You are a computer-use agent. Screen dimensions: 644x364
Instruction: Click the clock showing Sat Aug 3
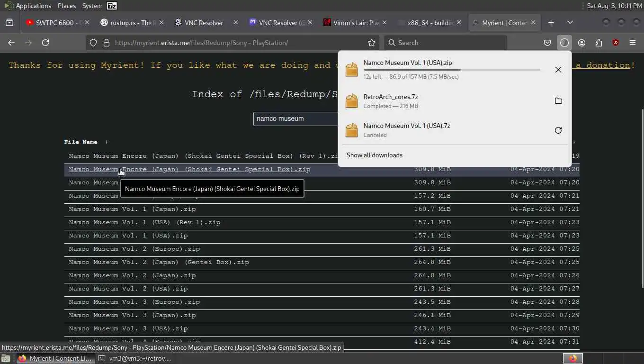[614, 6]
